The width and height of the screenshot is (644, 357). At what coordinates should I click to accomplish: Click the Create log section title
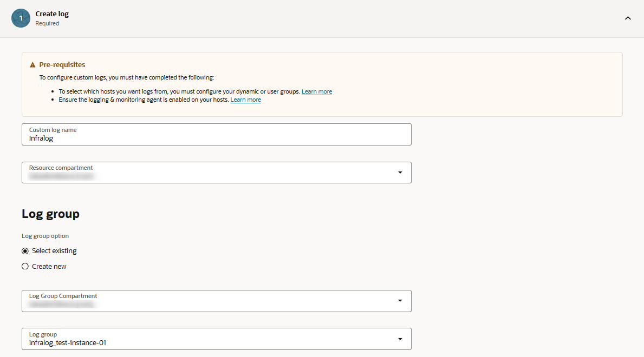(52, 14)
